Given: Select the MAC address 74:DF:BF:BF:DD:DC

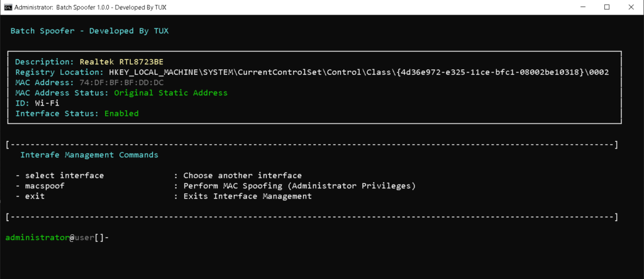Looking at the screenshot, I should pyautogui.click(x=121, y=83).
